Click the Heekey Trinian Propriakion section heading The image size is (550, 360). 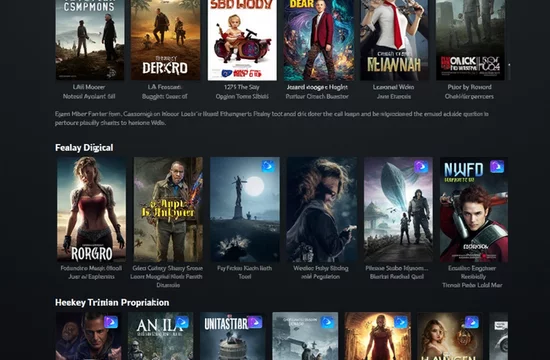coord(112,302)
